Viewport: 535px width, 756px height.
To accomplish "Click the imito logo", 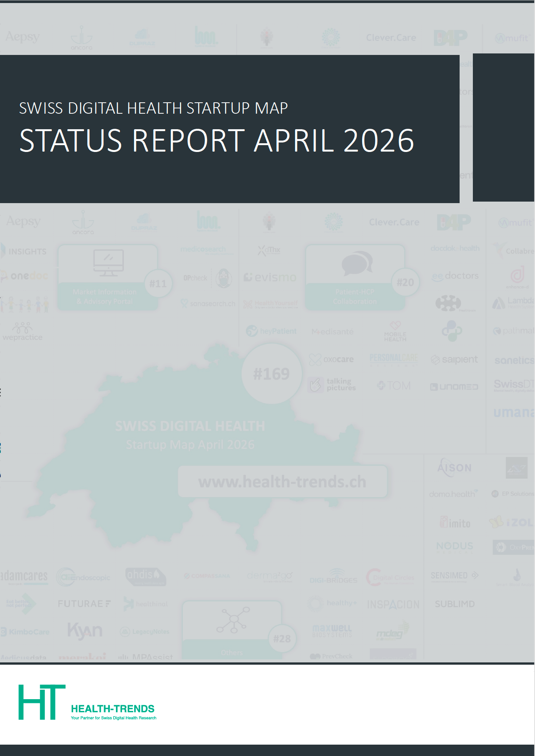I will point(455,523).
